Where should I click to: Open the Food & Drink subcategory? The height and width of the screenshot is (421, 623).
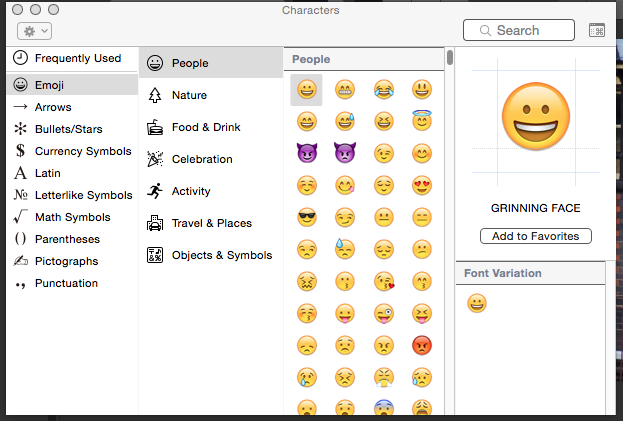pyautogui.click(x=205, y=127)
